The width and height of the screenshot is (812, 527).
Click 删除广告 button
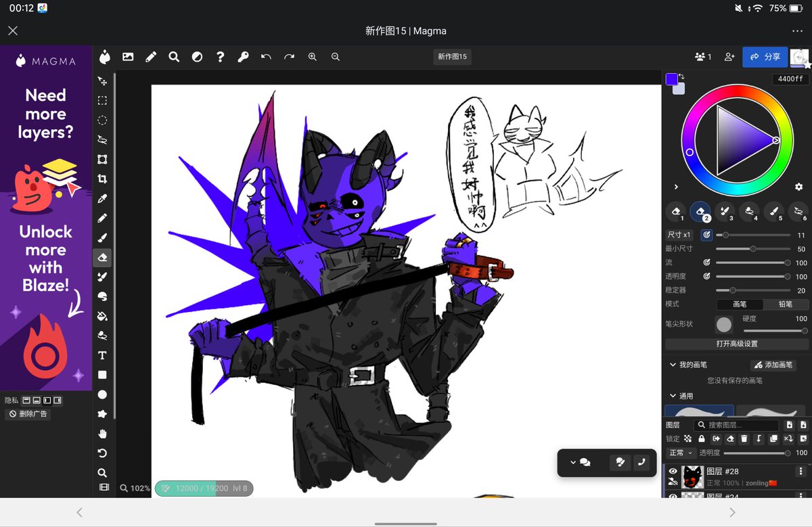tap(28, 414)
